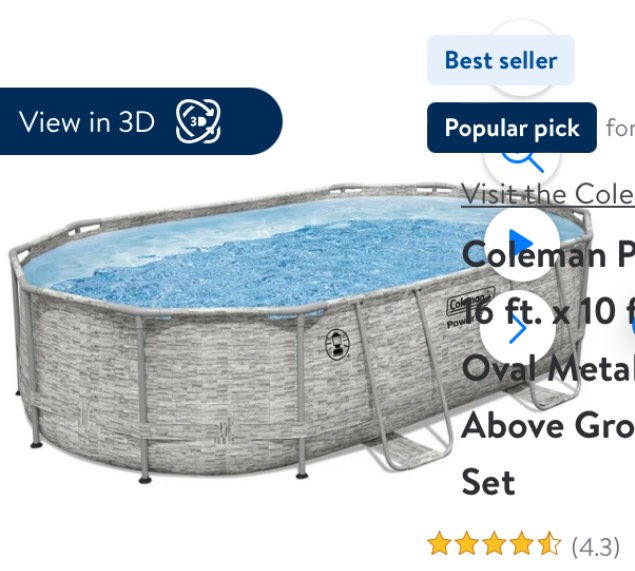The height and width of the screenshot is (571, 635).
Task: Click the Popular pick badge
Action: [512, 128]
